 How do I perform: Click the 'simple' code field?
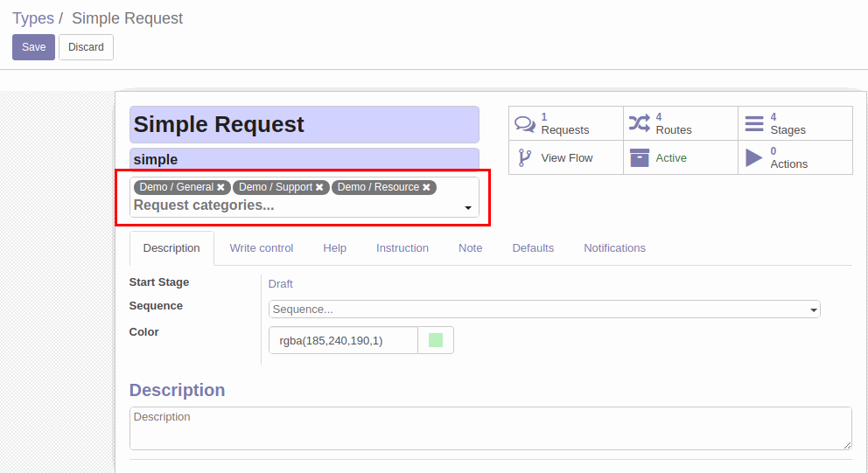point(304,159)
